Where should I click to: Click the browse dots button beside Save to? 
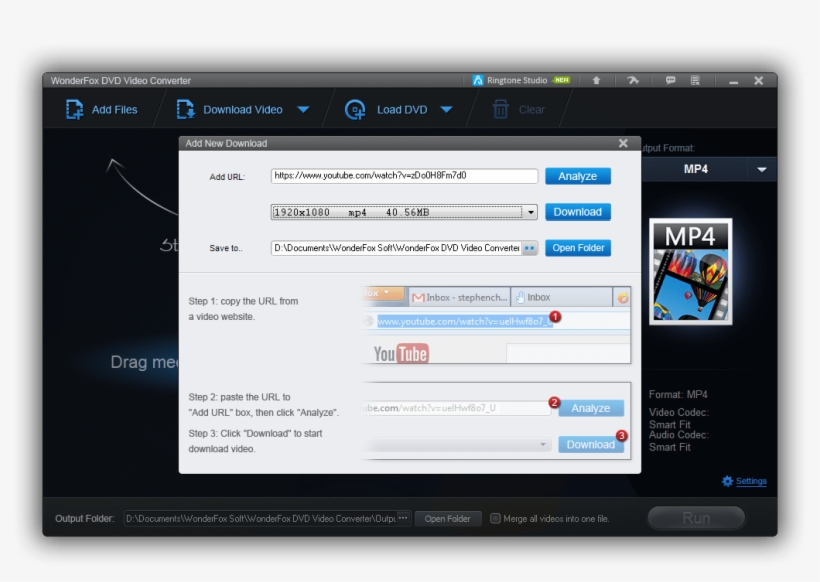coord(529,248)
